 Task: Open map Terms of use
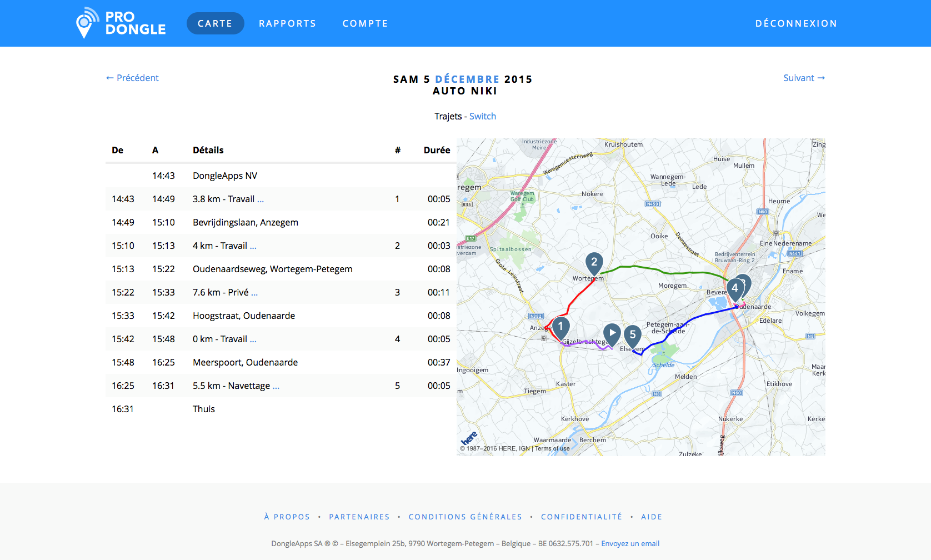click(552, 448)
